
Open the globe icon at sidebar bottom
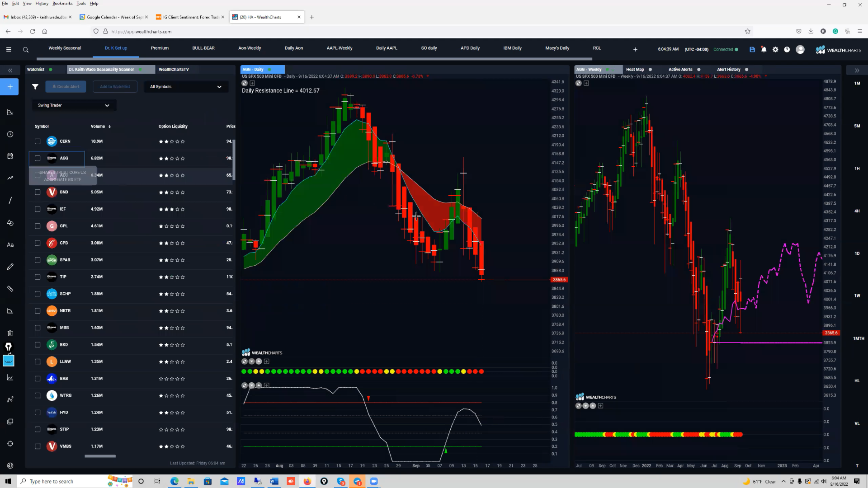click(10, 465)
